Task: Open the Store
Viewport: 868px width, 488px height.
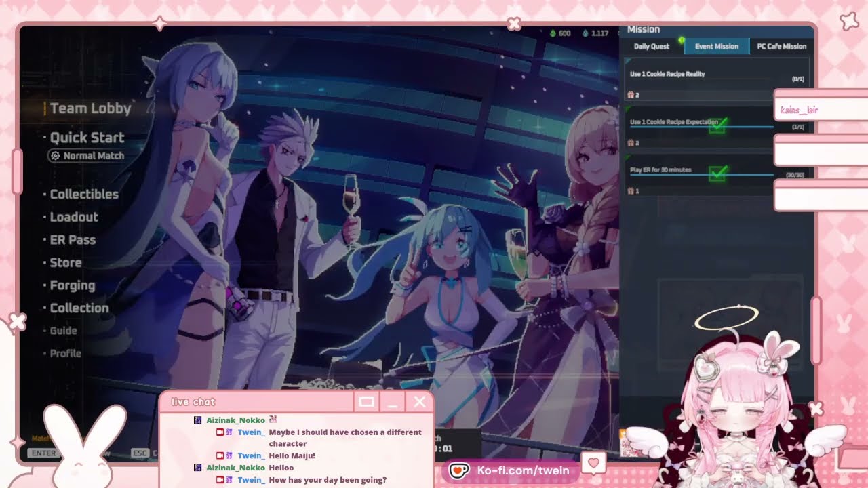Action: point(66,262)
